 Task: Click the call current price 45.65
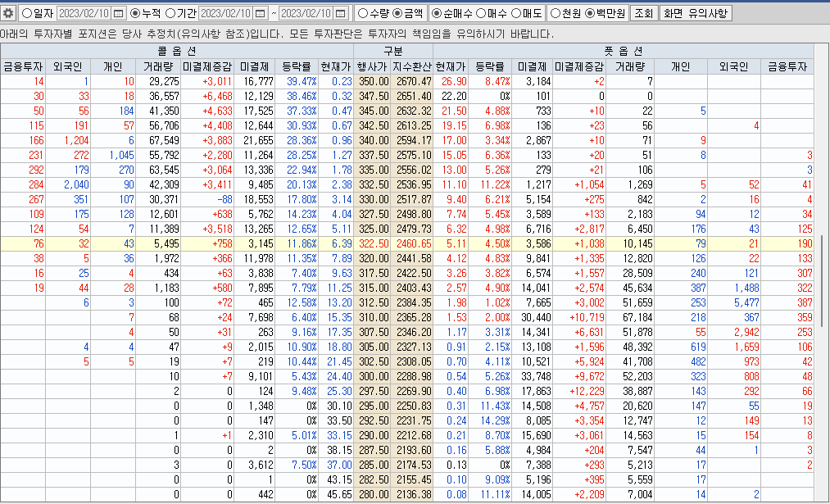tap(336, 494)
